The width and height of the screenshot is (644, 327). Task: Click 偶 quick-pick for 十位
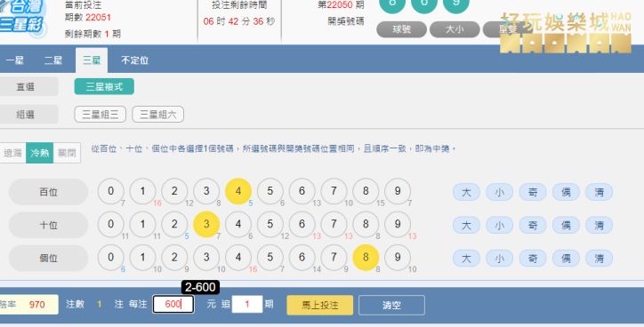566,225
